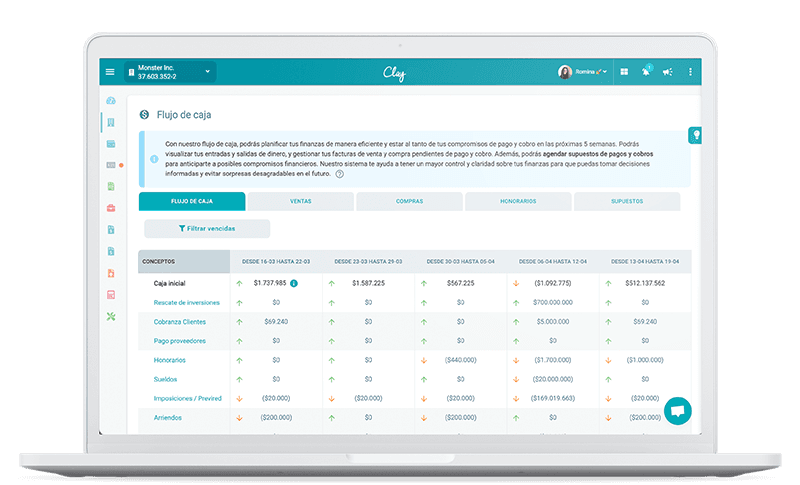Click the Caja inicial row label
800x485 pixels.
click(169, 284)
